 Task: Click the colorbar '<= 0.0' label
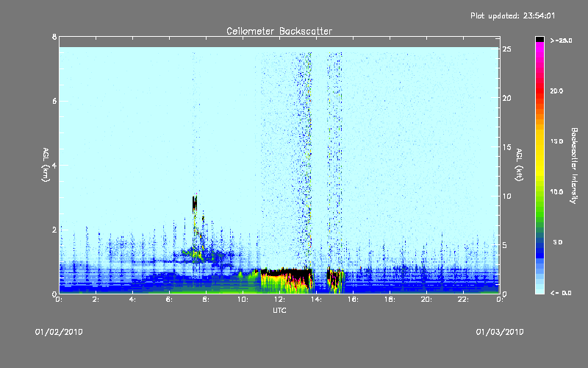tap(561, 292)
